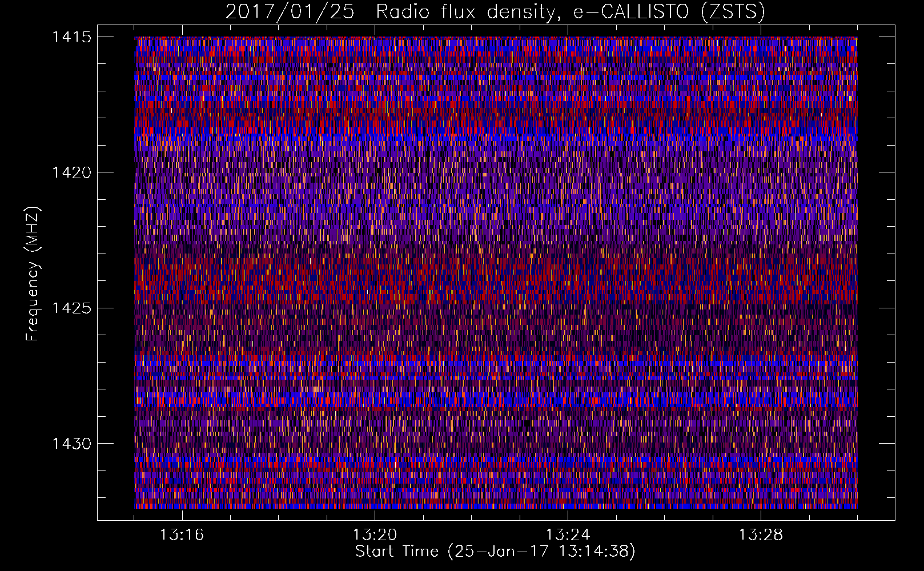Click the 13:24 time tick label
The height and width of the screenshot is (571, 924).
tap(568, 535)
